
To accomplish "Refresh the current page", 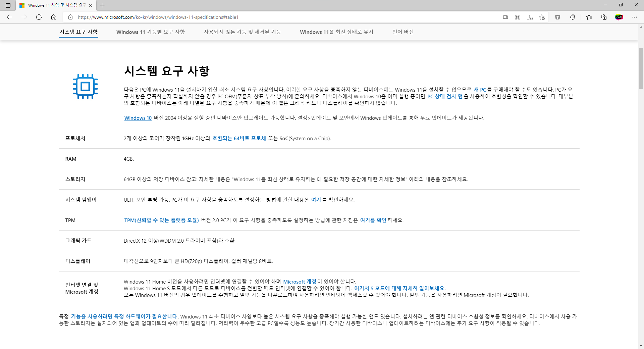I will coord(39,17).
